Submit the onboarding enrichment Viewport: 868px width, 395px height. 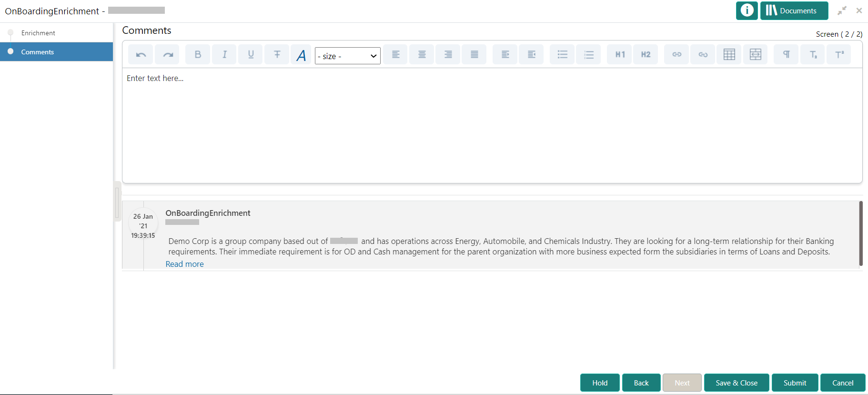pyautogui.click(x=795, y=383)
